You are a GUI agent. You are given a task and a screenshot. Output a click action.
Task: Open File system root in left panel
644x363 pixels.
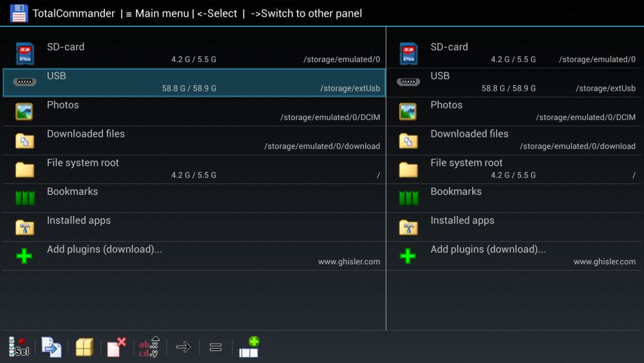point(194,170)
